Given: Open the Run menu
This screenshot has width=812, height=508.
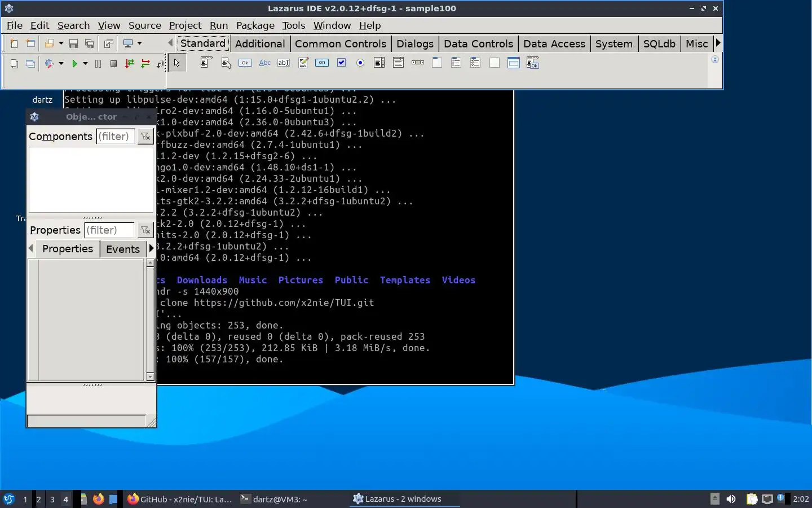Looking at the screenshot, I should pyautogui.click(x=219, y=25).
